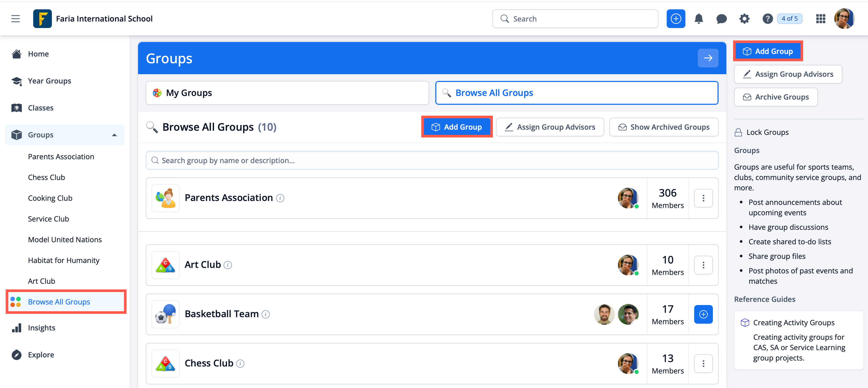The height and width of the screenshot is (388, 868).
Task: Open Chess Club three-dot options menu
Action: pos(703,363)
